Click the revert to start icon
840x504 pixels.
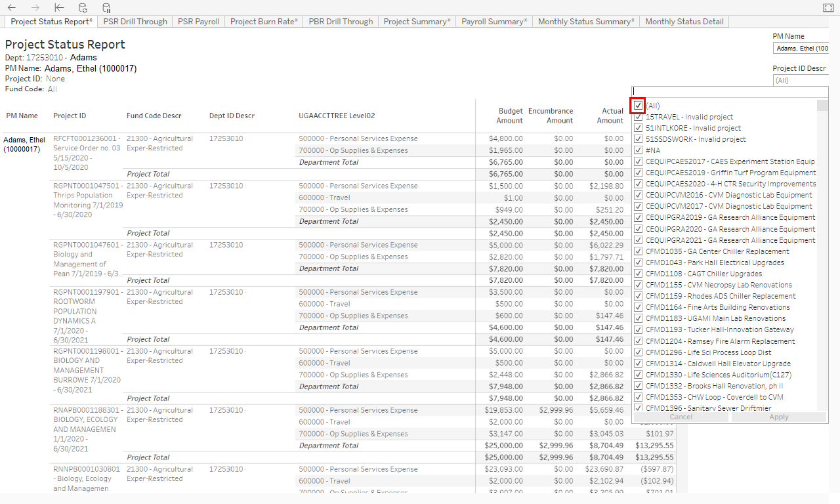tap(59, 7)
